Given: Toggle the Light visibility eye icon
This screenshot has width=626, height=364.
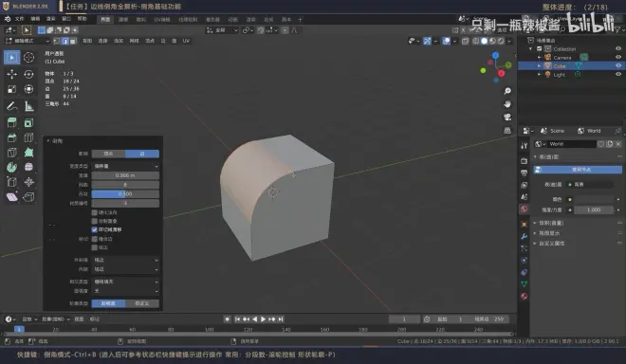Looking at the screenshot, I should (618, 74).
